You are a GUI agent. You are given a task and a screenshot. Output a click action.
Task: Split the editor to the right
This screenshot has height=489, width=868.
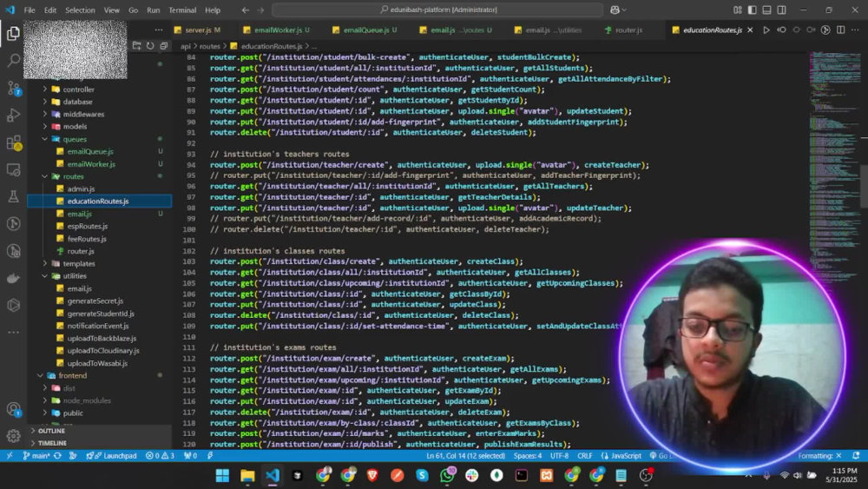tap(840, 30)
